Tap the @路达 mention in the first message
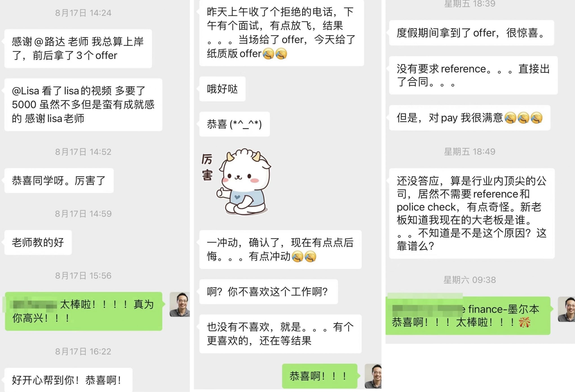Screen dimensions: 575x392 point(49,42)
